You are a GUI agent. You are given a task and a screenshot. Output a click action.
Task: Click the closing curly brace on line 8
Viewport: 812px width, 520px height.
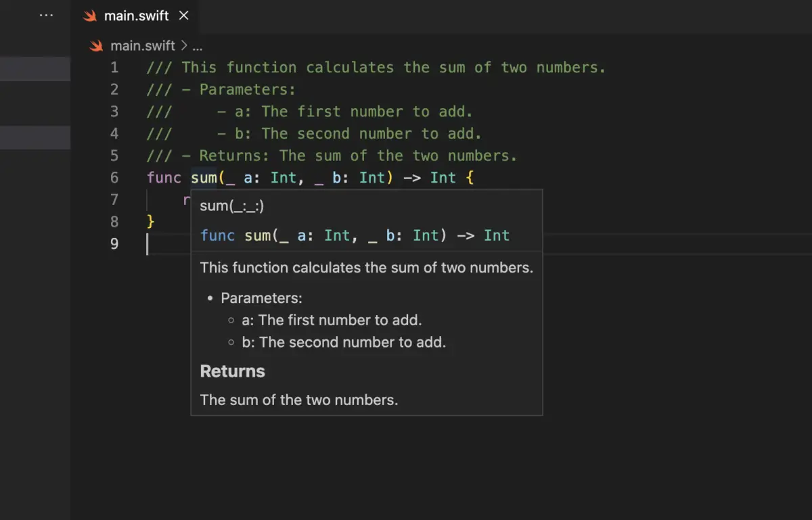pyautogui.click(x=151, y=222)
